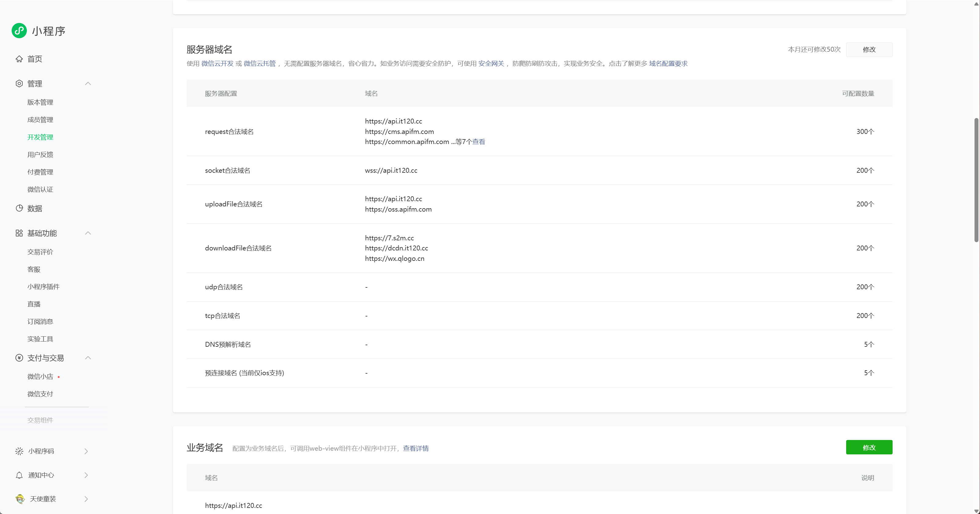The height and width of the screenshot is (514, 980).
Task: Click the 管理 section hexagon icon
Action: coord(19,83)
